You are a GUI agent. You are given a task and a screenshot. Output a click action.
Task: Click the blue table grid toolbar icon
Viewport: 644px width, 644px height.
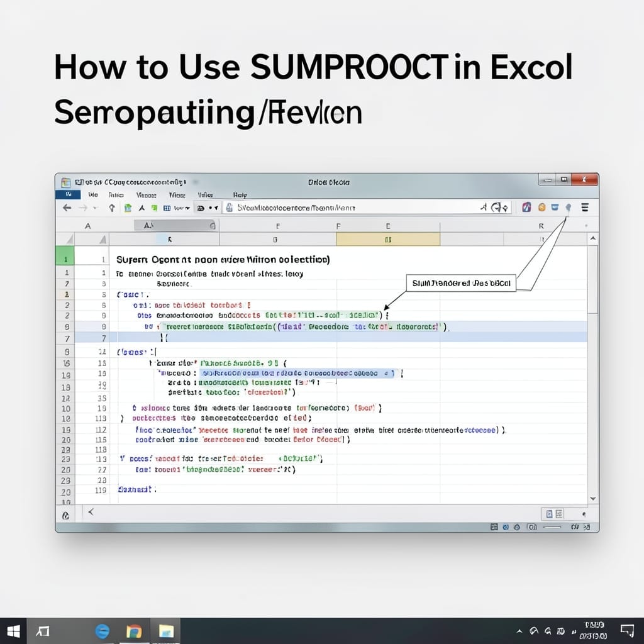167,208
